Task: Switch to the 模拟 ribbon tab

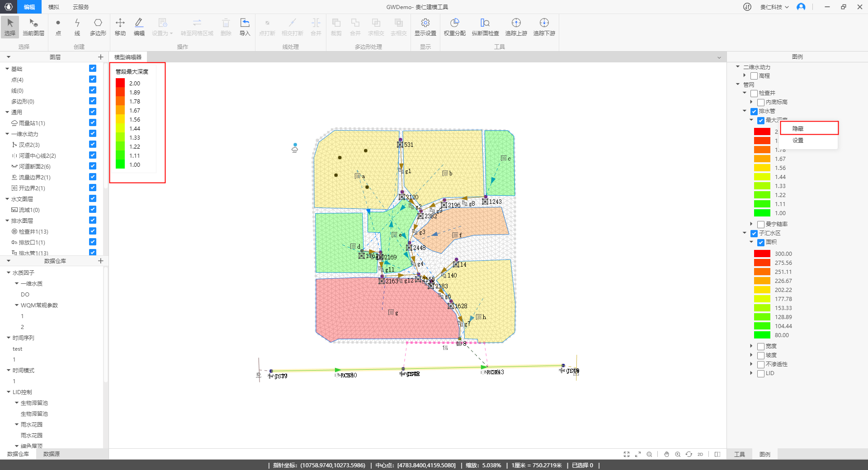Action: point(54,7)
